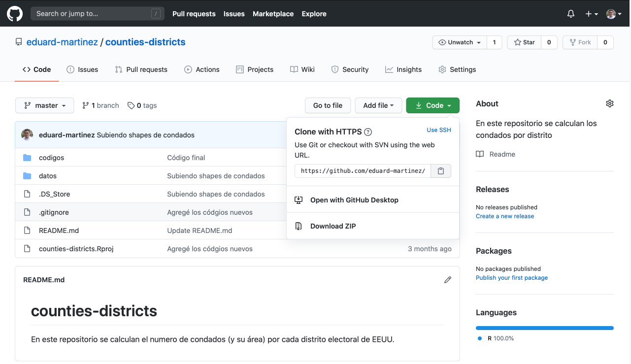
Task: Open the commit author avatar
Action: click(x=27, y=135)
